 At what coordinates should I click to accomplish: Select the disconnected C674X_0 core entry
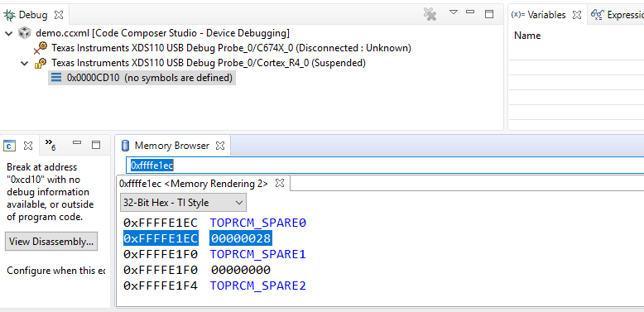pos(231,48)
